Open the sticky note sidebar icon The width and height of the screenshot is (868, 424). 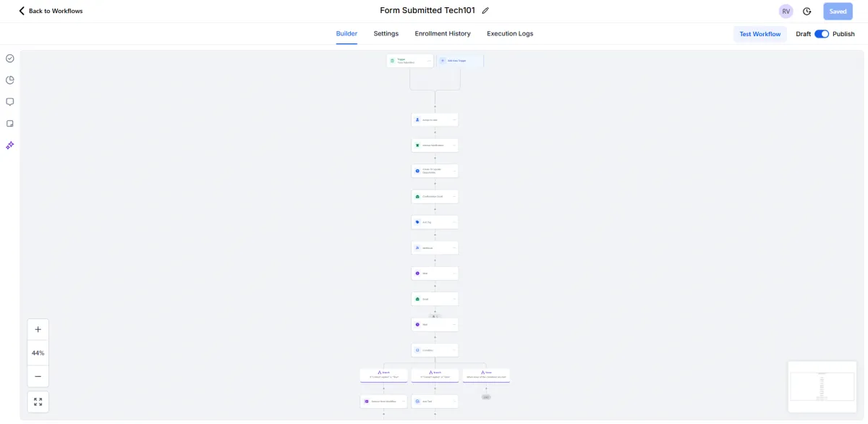[x=10, y=124]
